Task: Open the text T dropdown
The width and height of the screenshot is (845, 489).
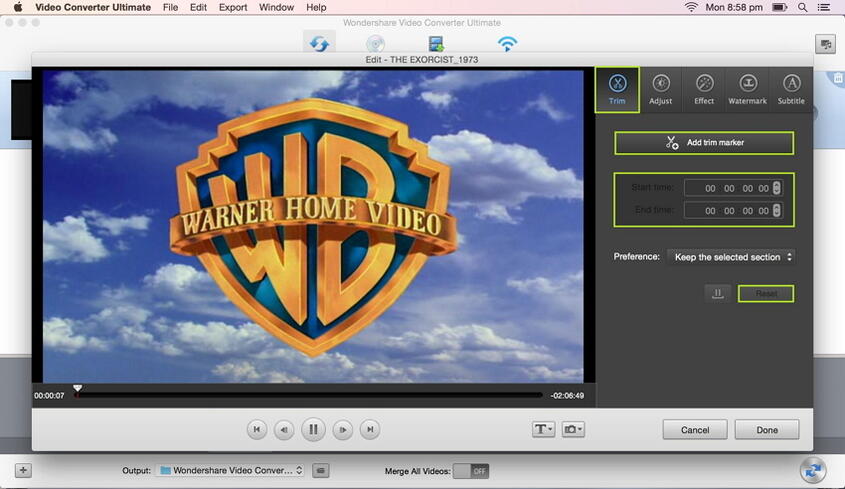Action: pyautogui.click(x=543, y=429)
